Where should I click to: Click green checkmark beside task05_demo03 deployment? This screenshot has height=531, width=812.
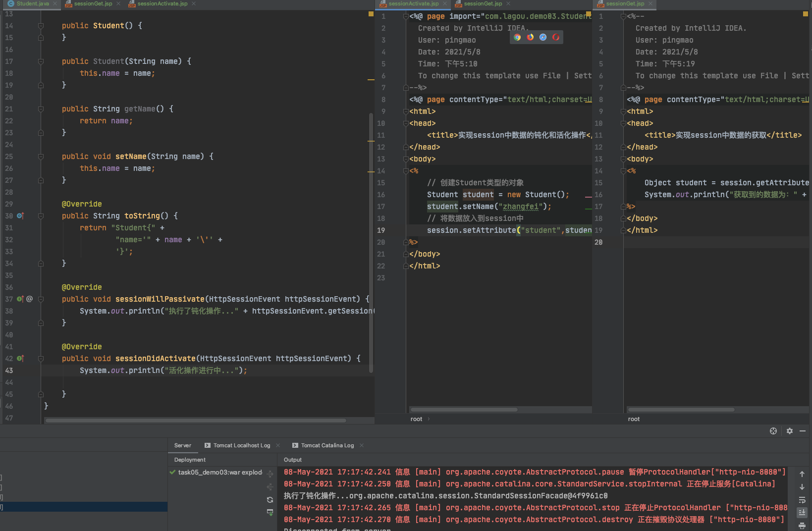pyautogui.click(x=172, y=472)
